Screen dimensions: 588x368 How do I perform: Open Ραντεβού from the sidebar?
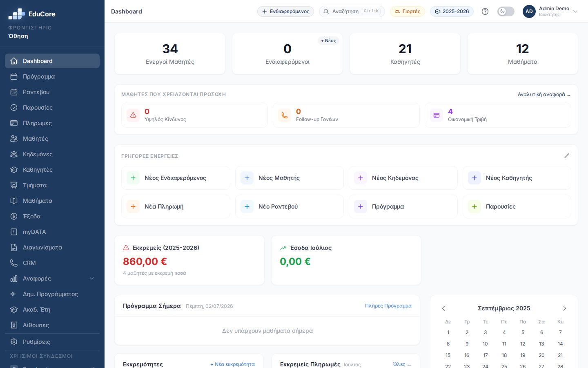pyautogui.click(x=52, y=92)
